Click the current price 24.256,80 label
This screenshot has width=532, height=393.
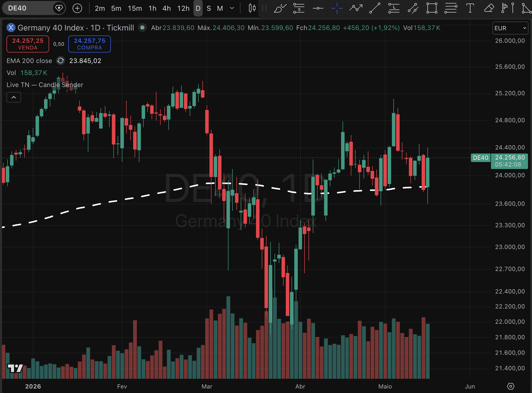click(510, 158)
